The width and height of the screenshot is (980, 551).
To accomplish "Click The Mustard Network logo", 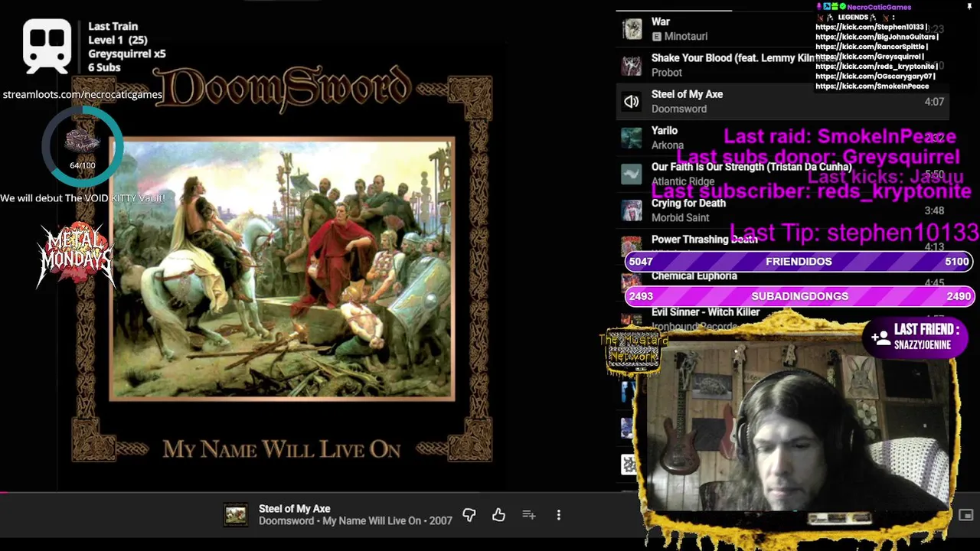I will point(633,350).
